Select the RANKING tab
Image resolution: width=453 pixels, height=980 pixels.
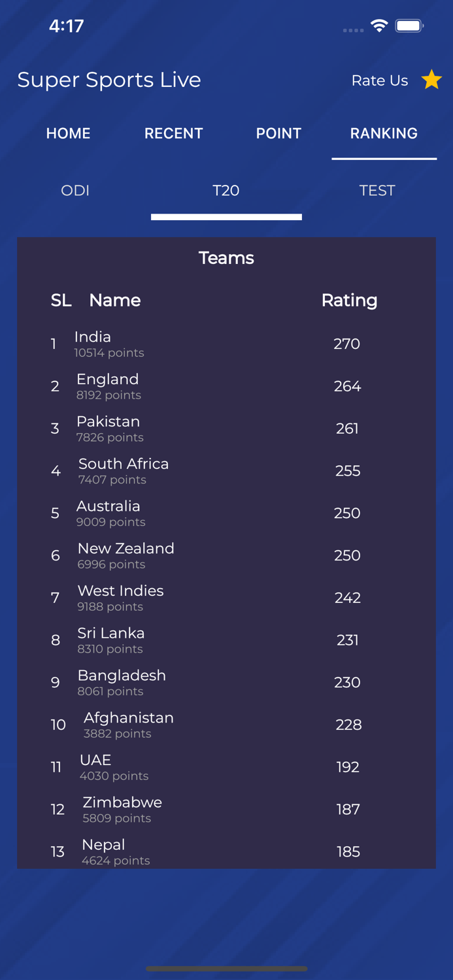click(384, 133)
